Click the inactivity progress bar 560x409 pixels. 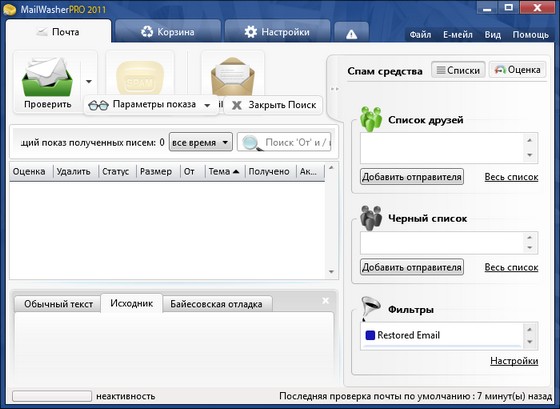tap(52, 396)
